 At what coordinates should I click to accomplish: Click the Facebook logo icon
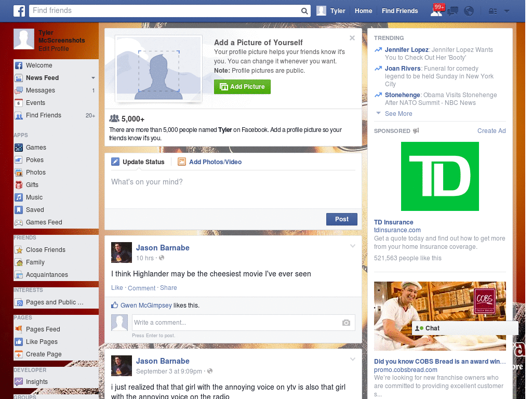point(19,11)
